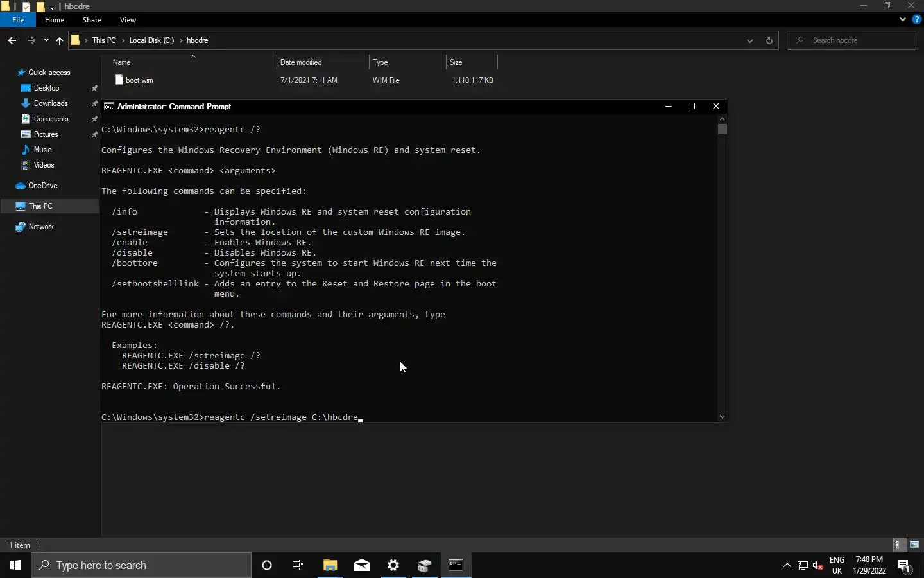
Task: Go back with the Back arrow
Action: click(x=12, y=40)
